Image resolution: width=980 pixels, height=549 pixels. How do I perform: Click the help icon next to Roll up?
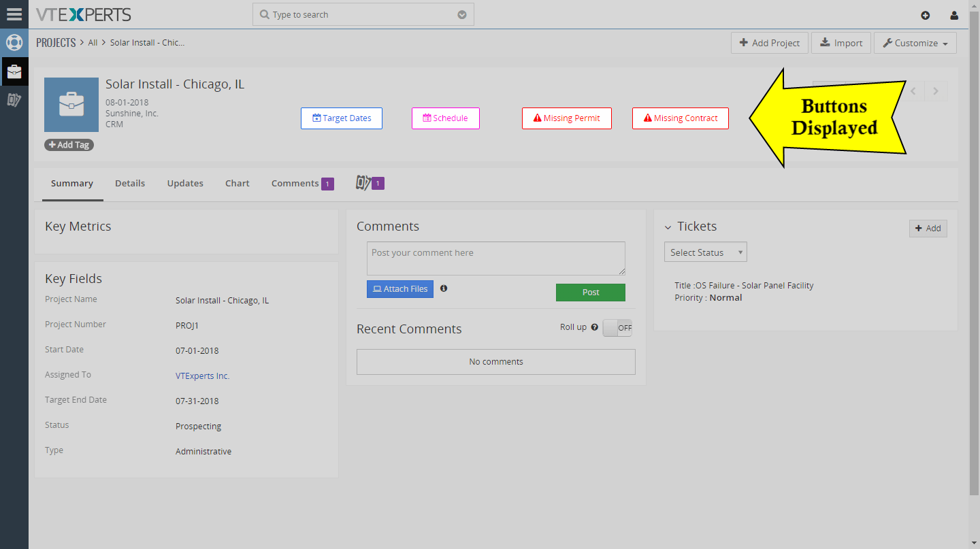[595, 327]
